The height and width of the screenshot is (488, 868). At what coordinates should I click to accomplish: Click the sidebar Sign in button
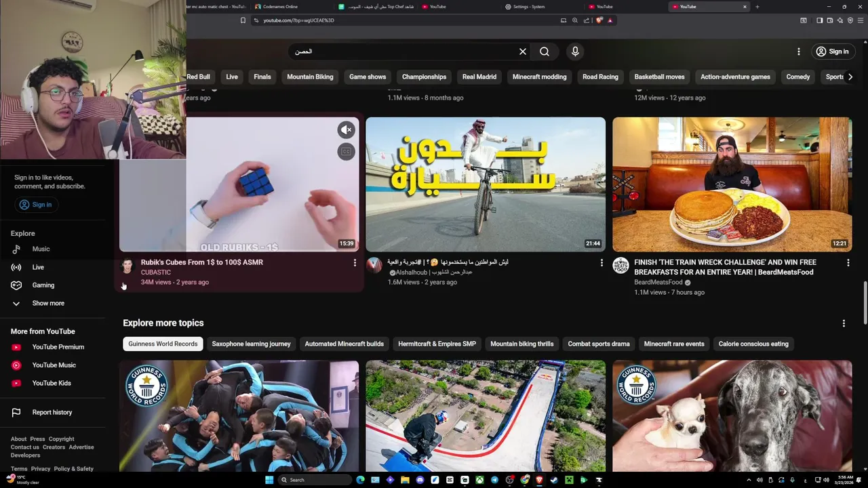coord(36,205)
